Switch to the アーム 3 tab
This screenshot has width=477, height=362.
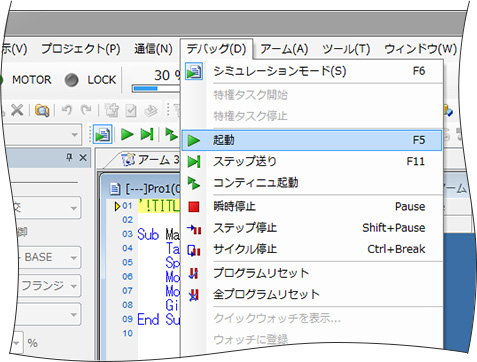[x=150, y=160]
